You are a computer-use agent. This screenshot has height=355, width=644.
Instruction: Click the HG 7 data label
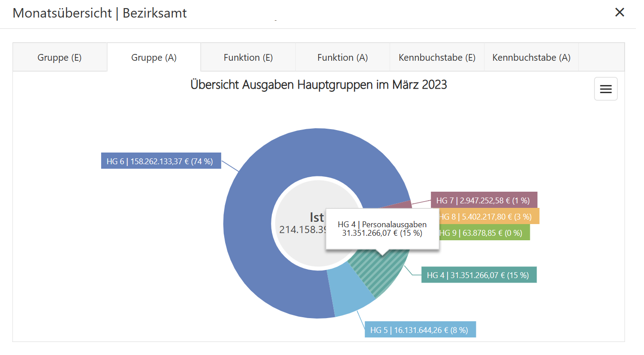coord(484,200)
